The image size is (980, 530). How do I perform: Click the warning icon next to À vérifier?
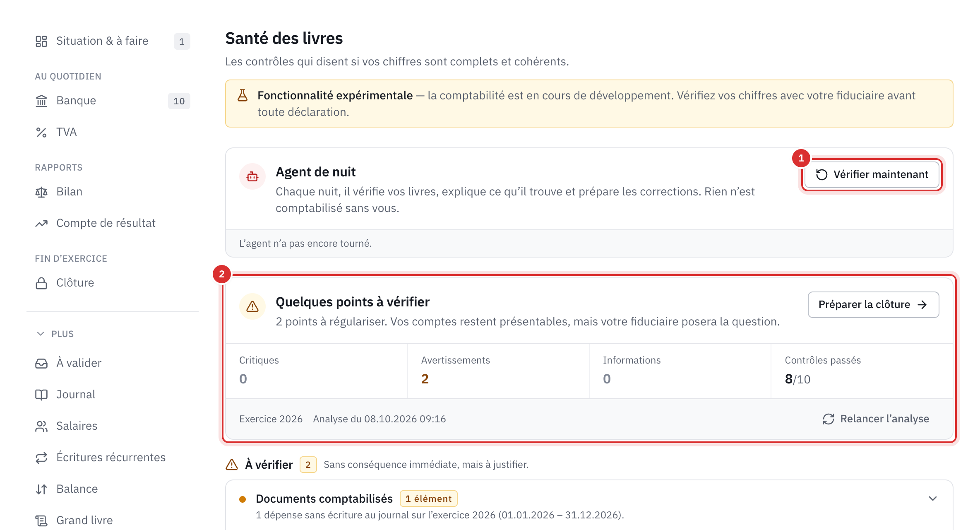[232, 465]
